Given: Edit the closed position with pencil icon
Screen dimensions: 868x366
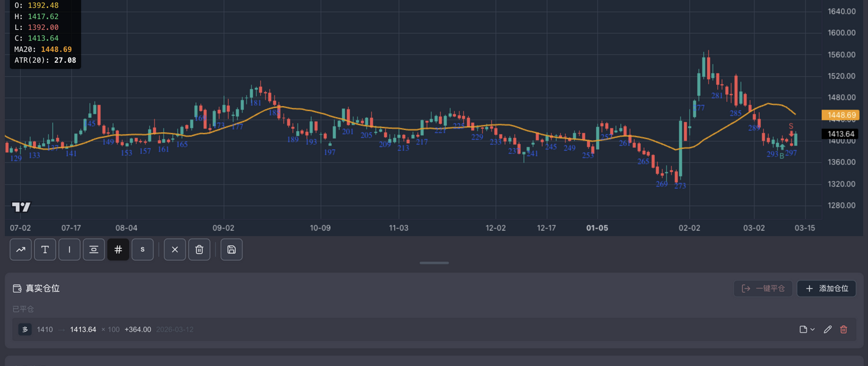Looking at the screenshot, I should [827, 329].
